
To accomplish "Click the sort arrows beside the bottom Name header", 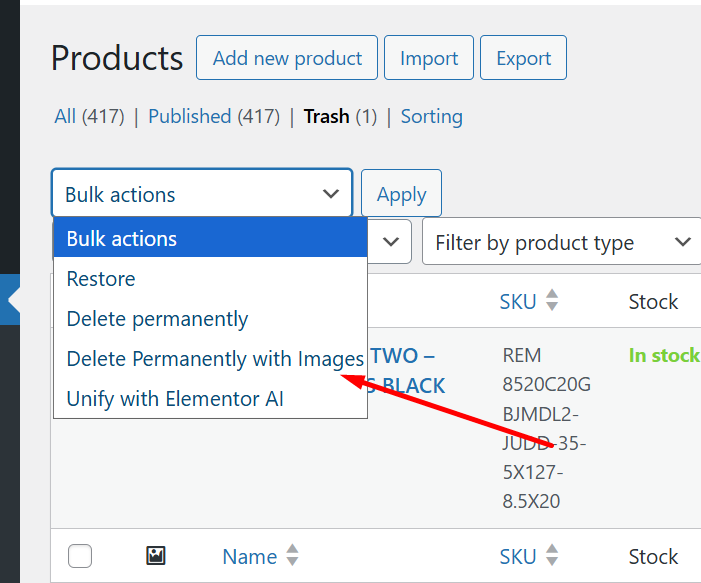I will click(x=292, y=556).
